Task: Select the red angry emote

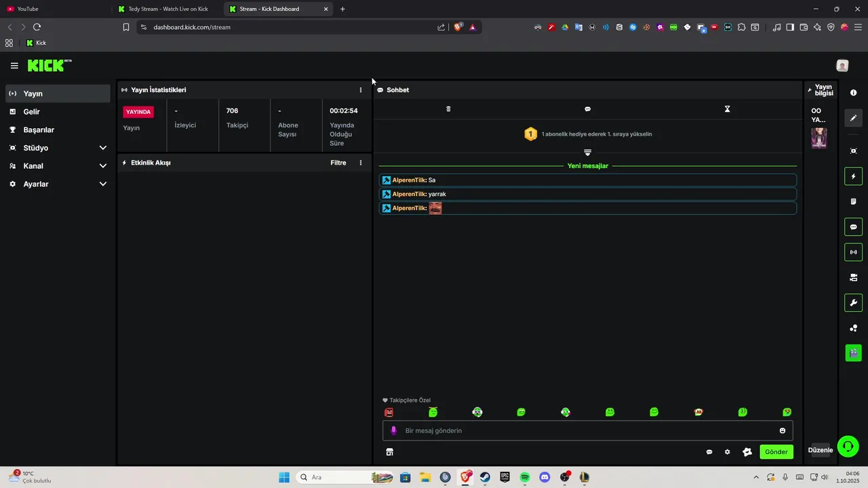Action: (389, 412)
